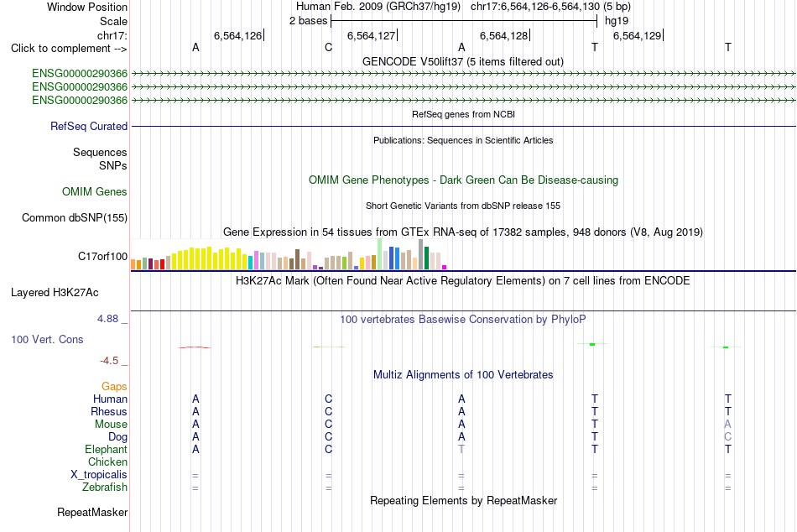Click the 'Click to complement -->' label
The height and width of the screenshot is (532, 797).
pos(69,49)
